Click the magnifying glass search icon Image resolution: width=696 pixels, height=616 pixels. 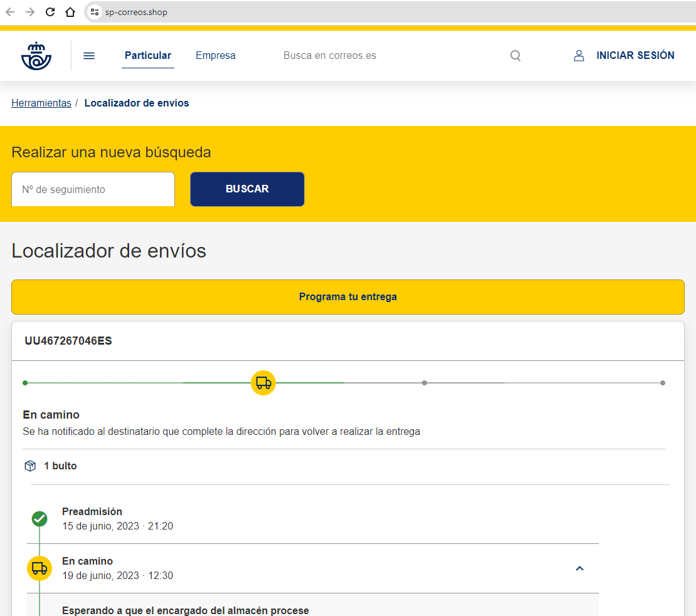click(x=515, y=55)
